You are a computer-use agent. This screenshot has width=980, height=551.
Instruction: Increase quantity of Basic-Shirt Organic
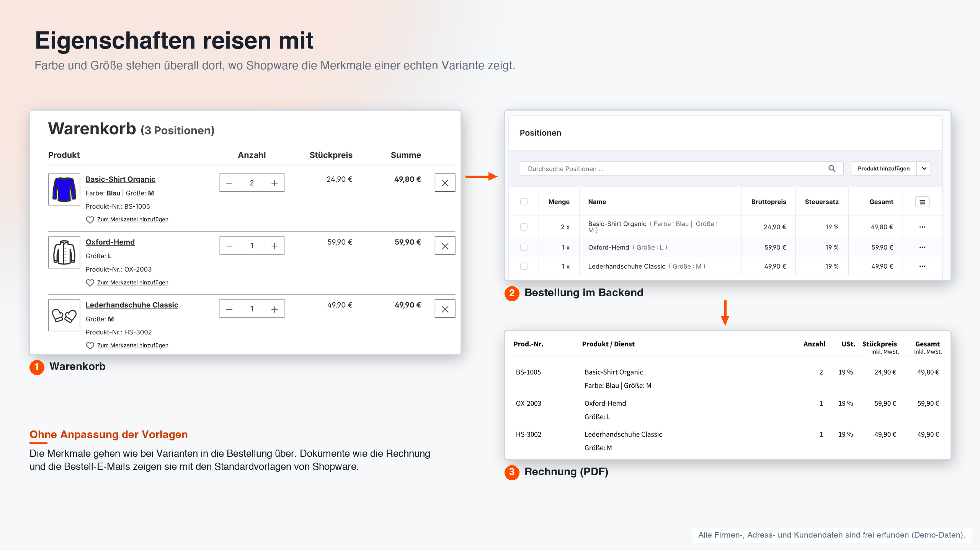coord(274,183)
